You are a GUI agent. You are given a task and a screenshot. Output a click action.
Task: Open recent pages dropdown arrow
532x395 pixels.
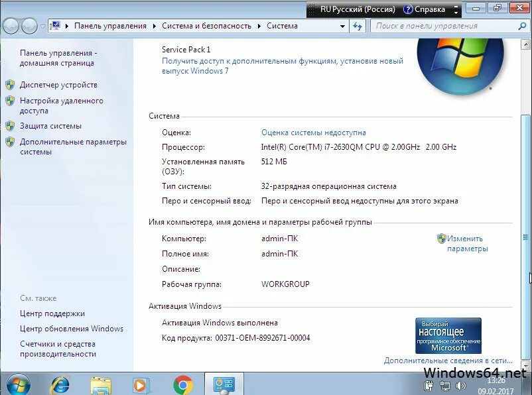42,26
